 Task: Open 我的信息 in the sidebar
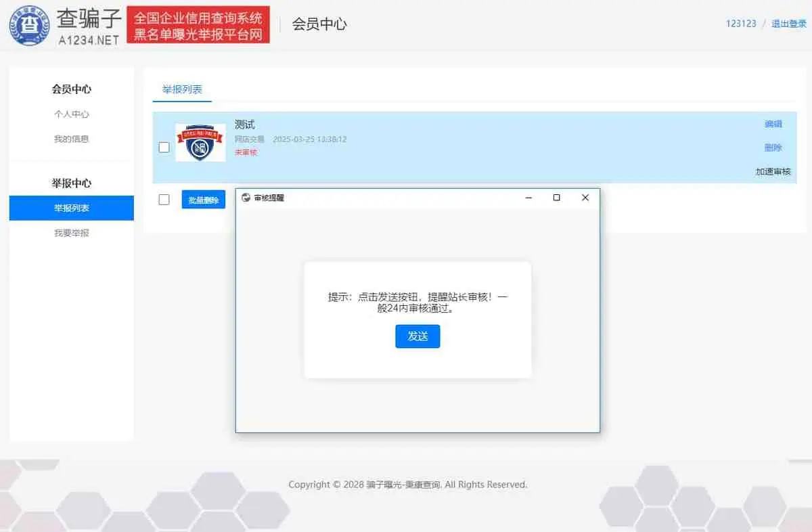(x=72, y=139)
